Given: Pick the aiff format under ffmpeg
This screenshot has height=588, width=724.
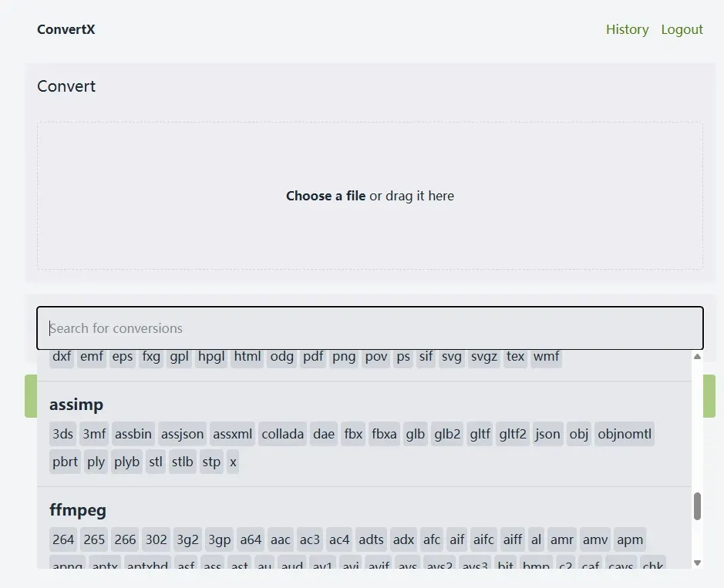Looking at the screenshot, I should pyautogui.click(x=512, y=539).
